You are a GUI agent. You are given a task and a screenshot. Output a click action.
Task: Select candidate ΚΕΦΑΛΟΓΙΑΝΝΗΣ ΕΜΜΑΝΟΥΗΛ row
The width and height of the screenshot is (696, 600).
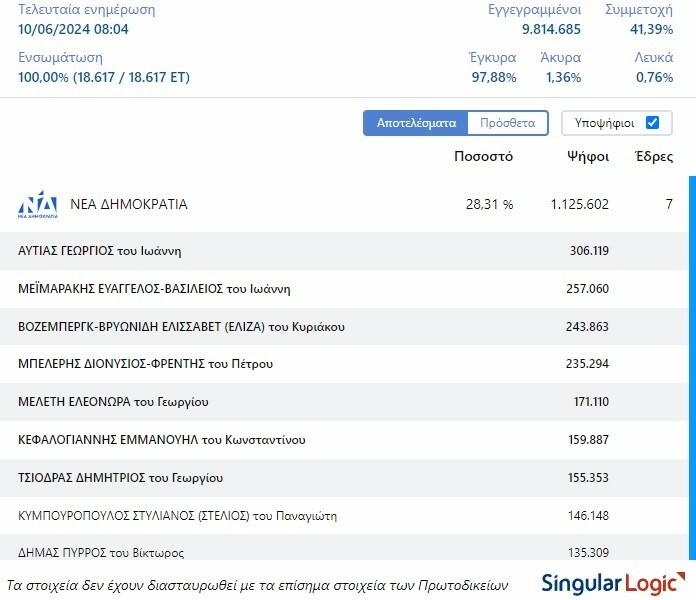coord(344,440)
